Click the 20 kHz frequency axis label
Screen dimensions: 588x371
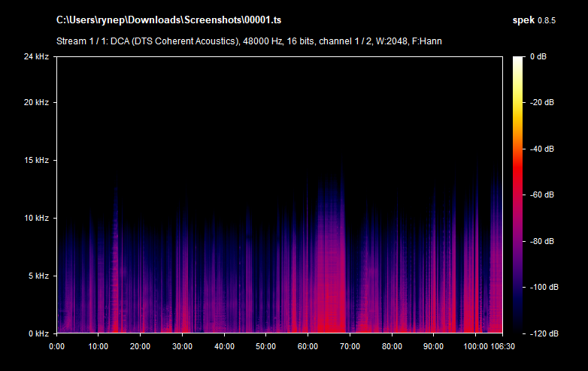point(35,102)
